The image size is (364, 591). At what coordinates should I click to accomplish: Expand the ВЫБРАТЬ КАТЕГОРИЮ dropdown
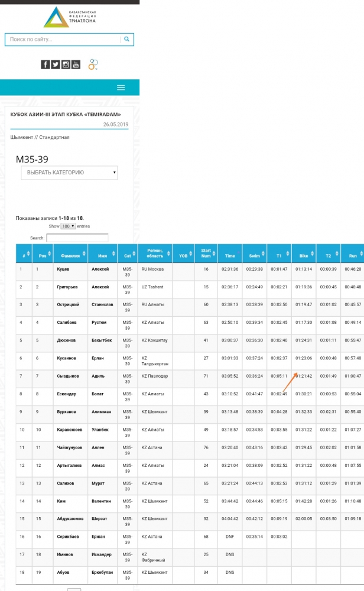[69, 173]
